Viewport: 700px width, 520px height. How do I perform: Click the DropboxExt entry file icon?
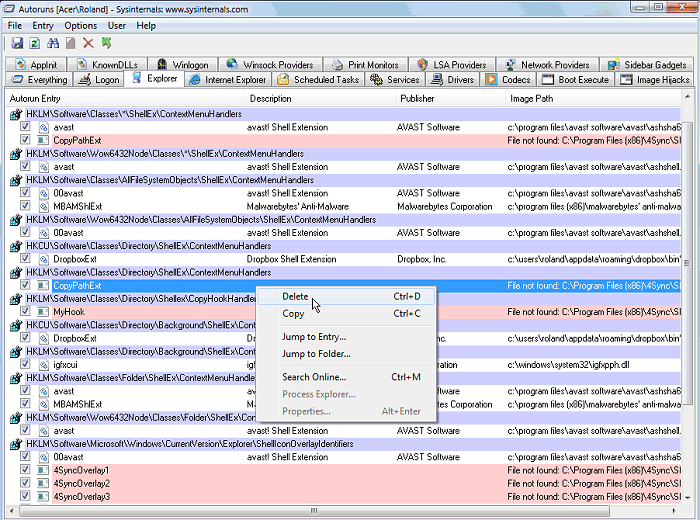(x=43, y=259)
